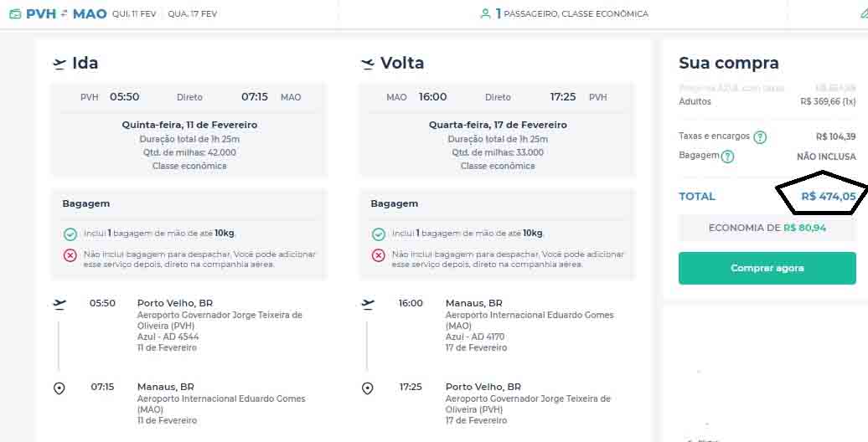Click the PVH MAO route in header
Viewport: 868px width, 442px height.
click(x=66, y=14)
